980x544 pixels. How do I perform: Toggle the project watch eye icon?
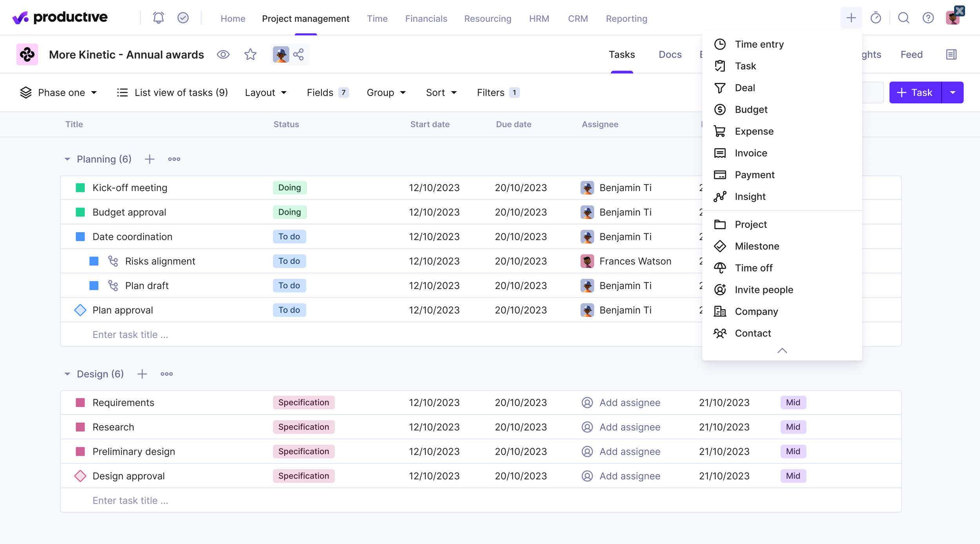click(223, 54)
